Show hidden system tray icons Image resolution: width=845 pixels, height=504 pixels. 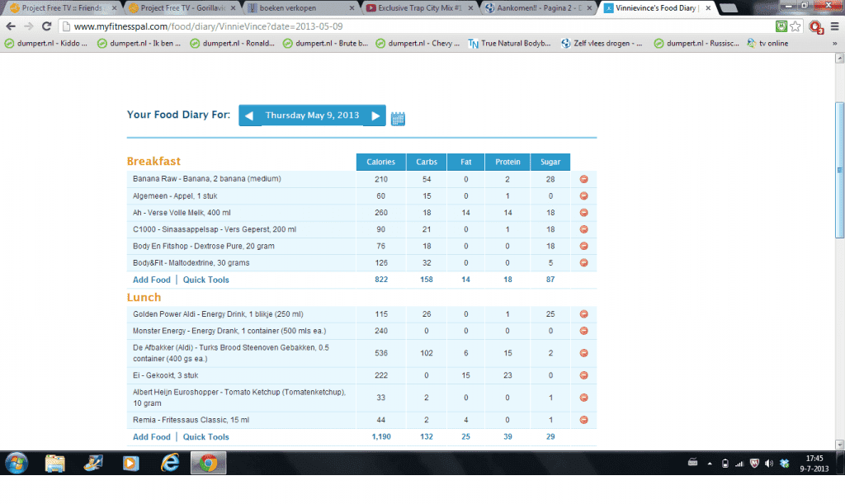tap(710, 463)
